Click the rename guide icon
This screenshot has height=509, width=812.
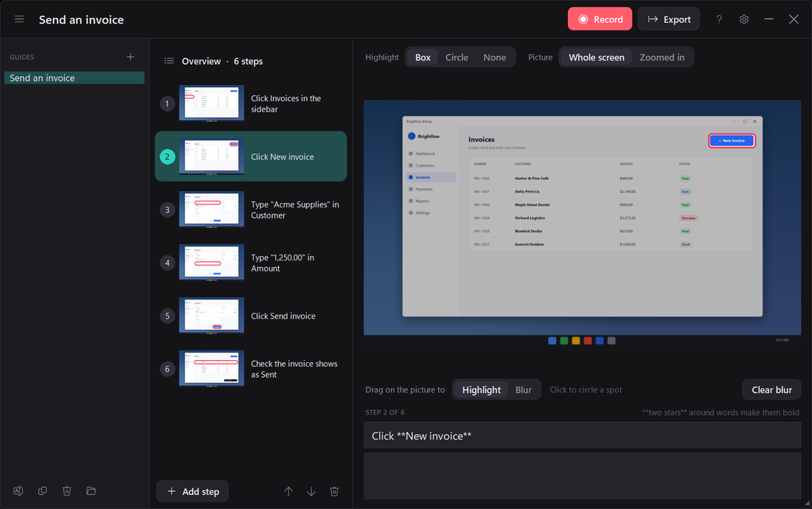pyautogui.click(x=18, y=491)
